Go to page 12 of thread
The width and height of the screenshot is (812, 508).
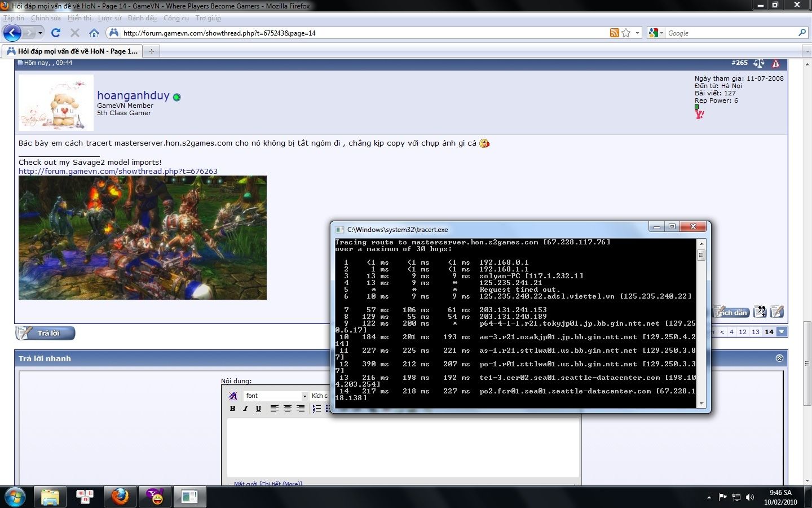click(x=743, y=332)
